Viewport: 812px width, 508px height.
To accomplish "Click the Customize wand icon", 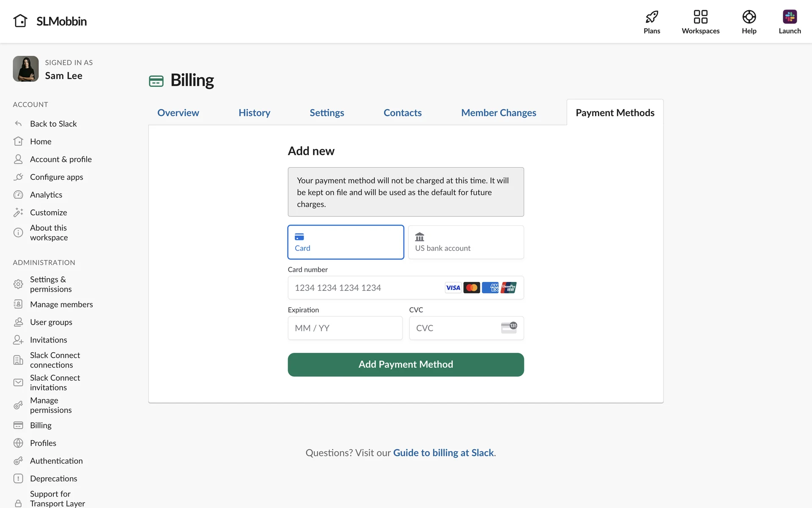I will [x=18, y=213].
